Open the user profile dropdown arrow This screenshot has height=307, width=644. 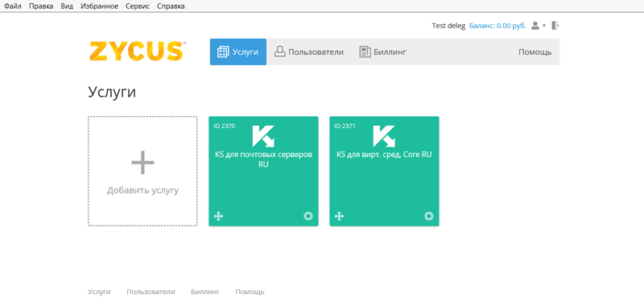click(x=544, y=26)
